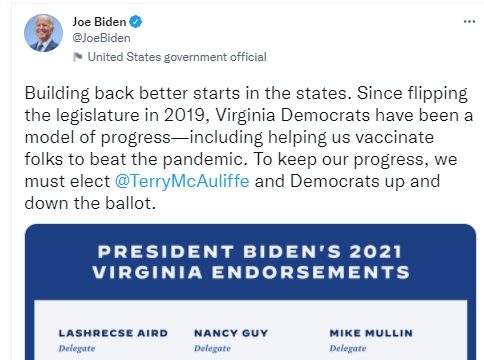The width and height of the screenshot is (484, 360).
Task: Click the Mike Mullin name in image
Action: (x=371, y=333)
